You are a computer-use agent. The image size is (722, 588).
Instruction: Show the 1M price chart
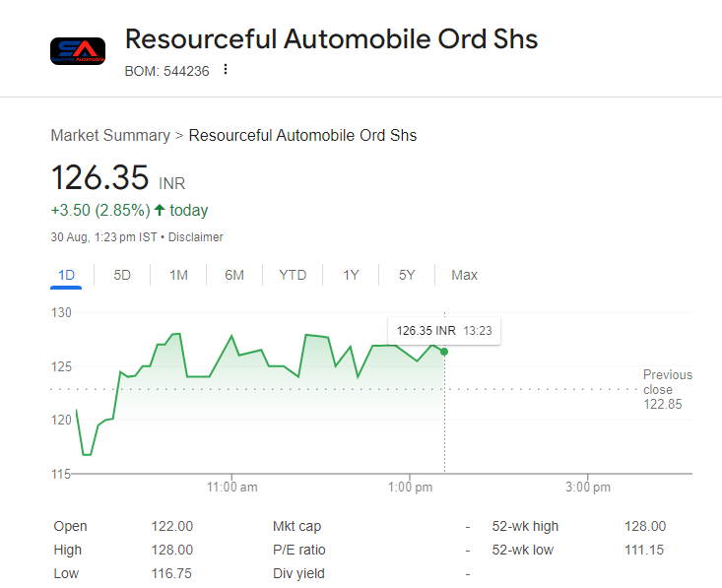pyautogui.click(x=178, y=275)
